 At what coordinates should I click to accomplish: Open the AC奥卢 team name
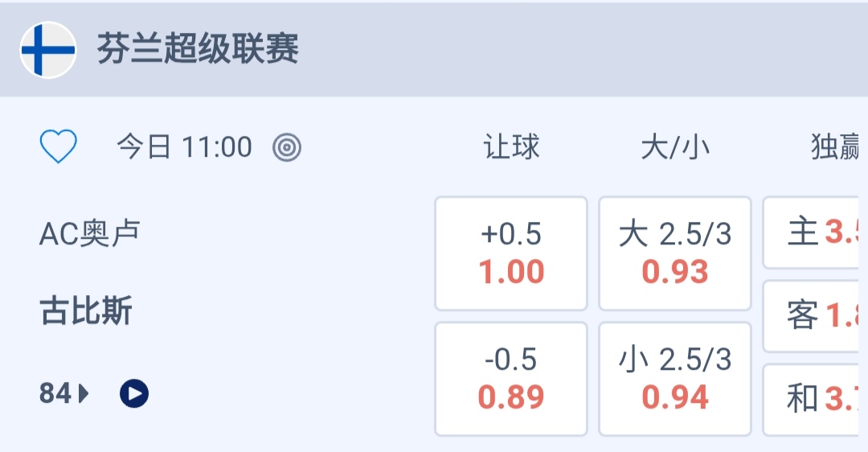(x=89, y=233)
